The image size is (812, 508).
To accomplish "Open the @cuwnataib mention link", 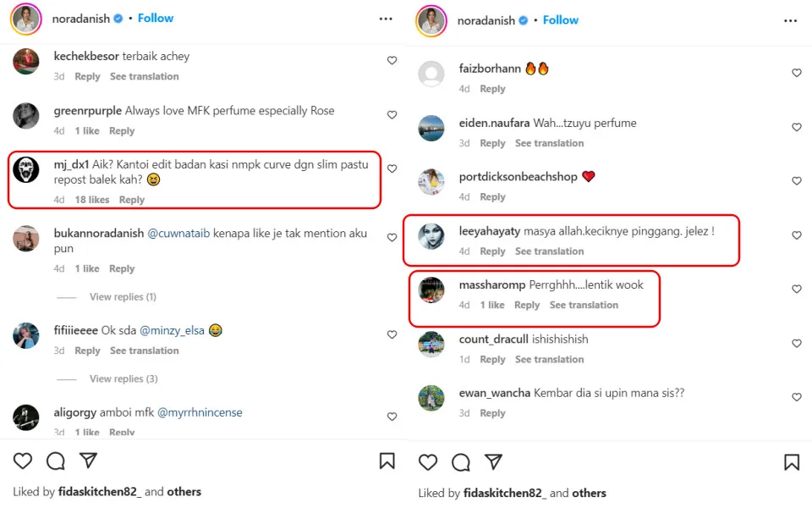I will tap(178, 234).
